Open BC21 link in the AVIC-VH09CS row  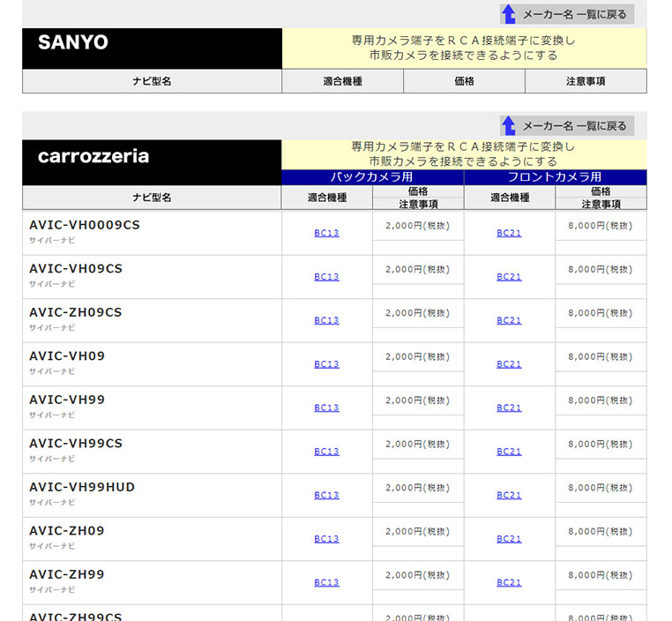click(x=509, y=277)
